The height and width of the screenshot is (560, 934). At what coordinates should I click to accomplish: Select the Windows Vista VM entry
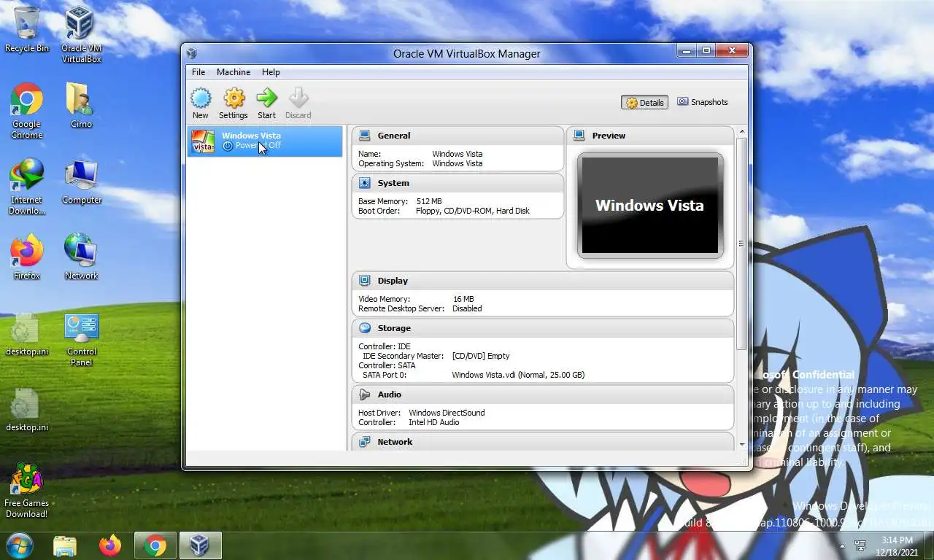(x=265, y=141)
